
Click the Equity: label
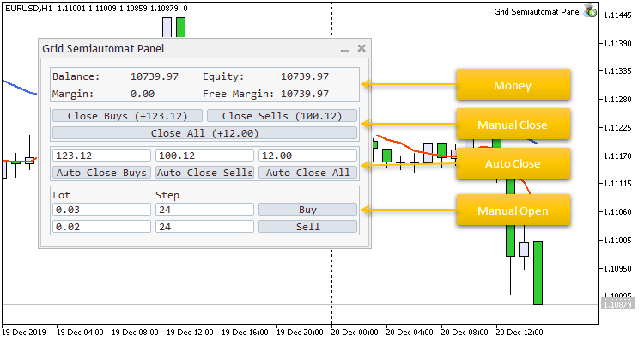[223, 76]
